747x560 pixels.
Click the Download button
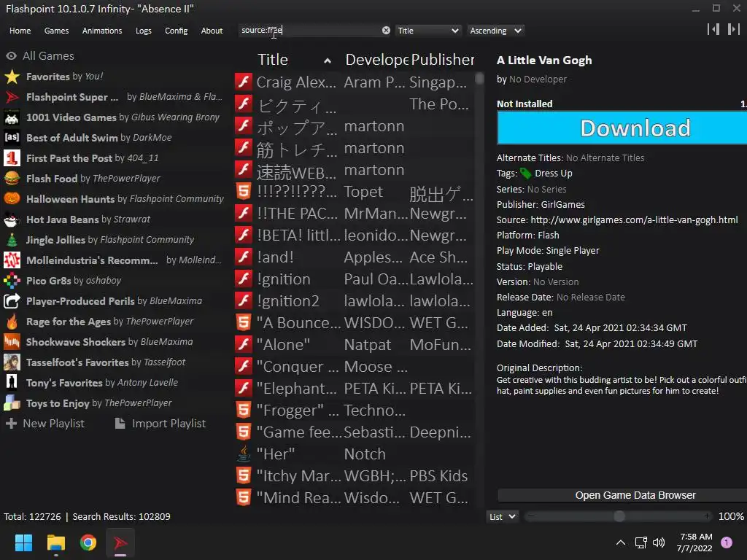click(x=622, y=128)
